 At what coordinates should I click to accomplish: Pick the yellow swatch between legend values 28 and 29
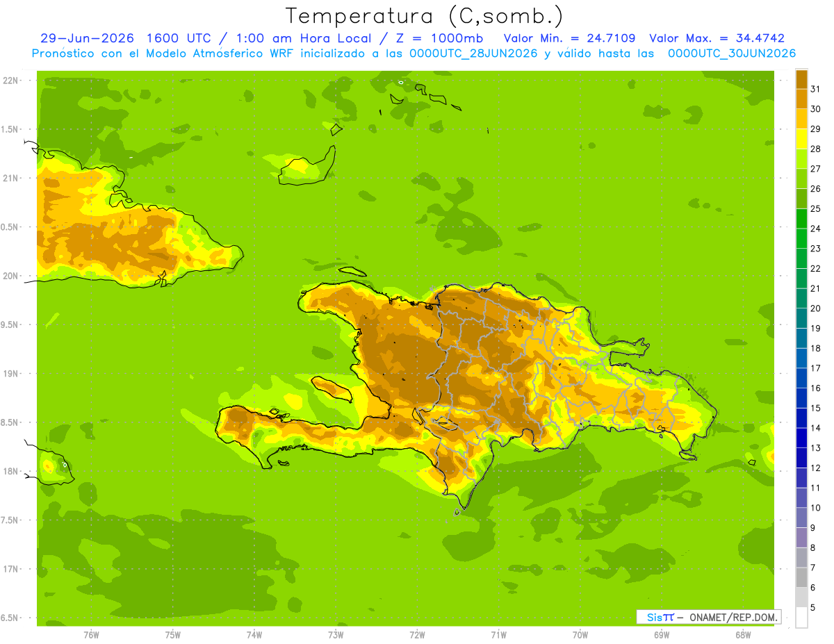pyautogui.click(x=801, y=139)
